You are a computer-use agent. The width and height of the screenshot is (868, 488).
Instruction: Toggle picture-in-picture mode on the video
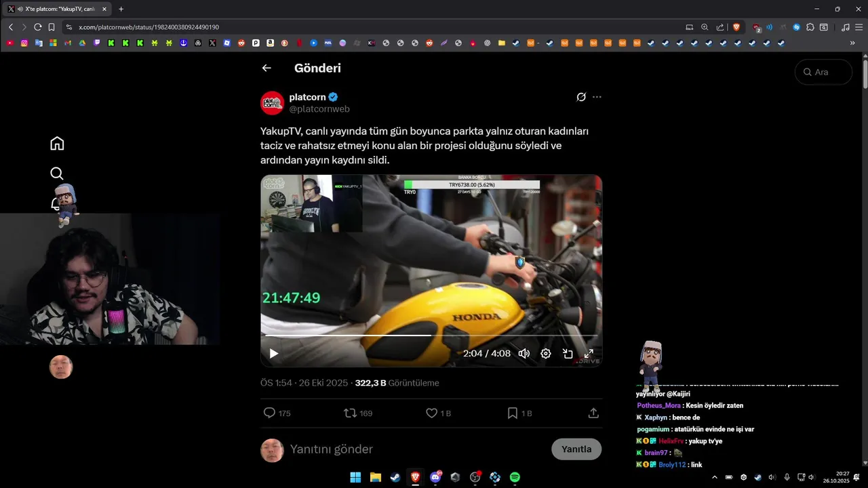568,353
